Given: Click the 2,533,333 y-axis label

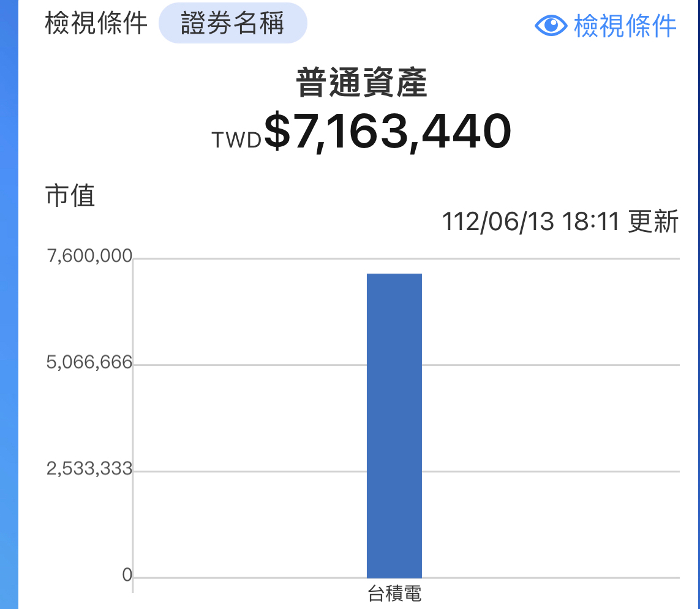Looking at the screenshot, I should pyautogui.click(x=89, y=469).
